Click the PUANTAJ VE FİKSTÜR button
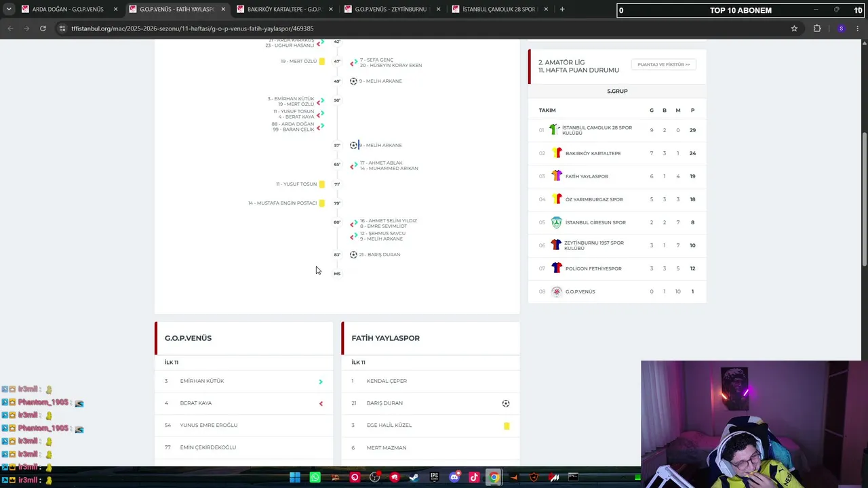 click(664, 64)
